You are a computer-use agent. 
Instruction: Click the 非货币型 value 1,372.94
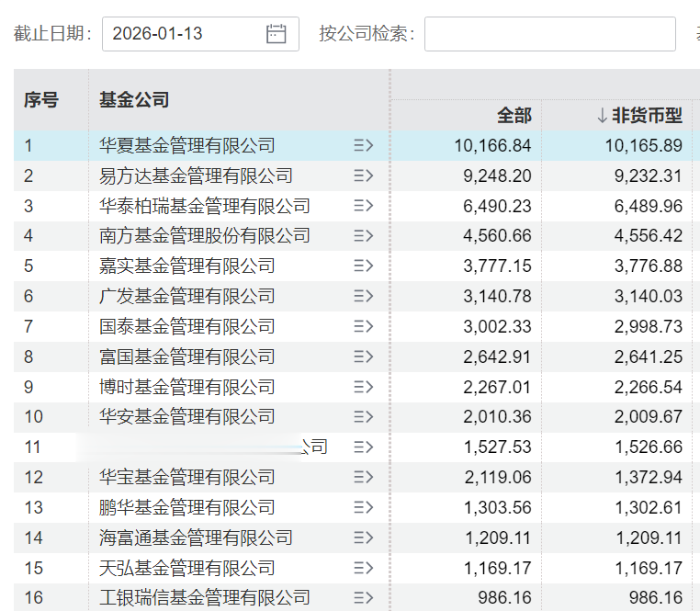coord(649,478)
